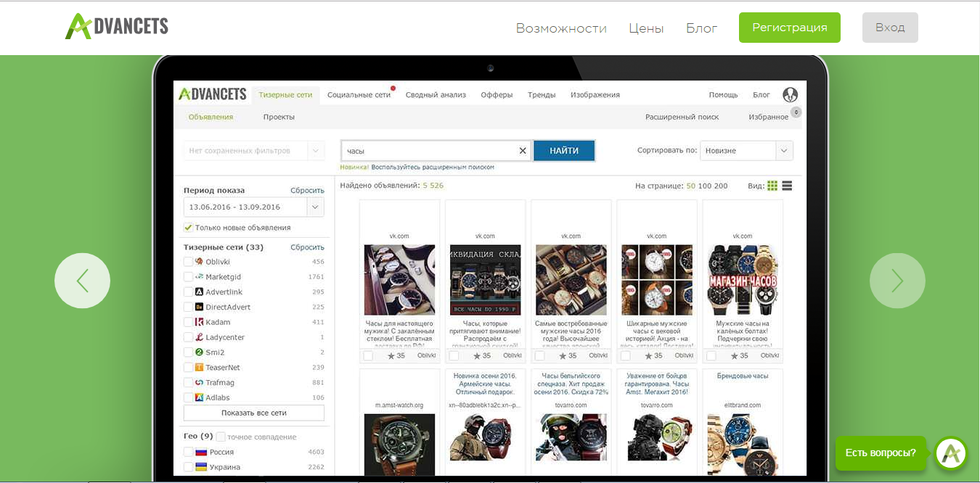Click the Kadam network icon

(x=199, y=323)
